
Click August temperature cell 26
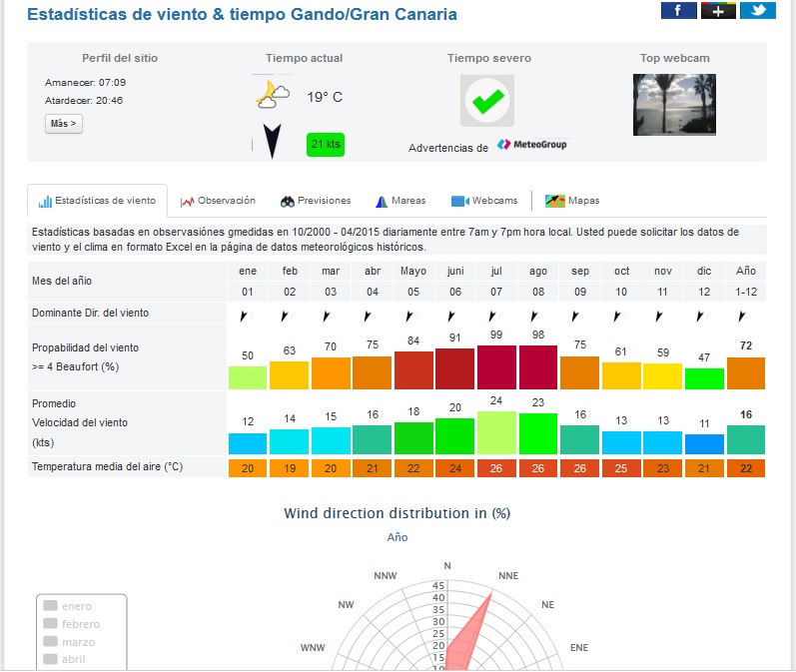pos(538,468)
